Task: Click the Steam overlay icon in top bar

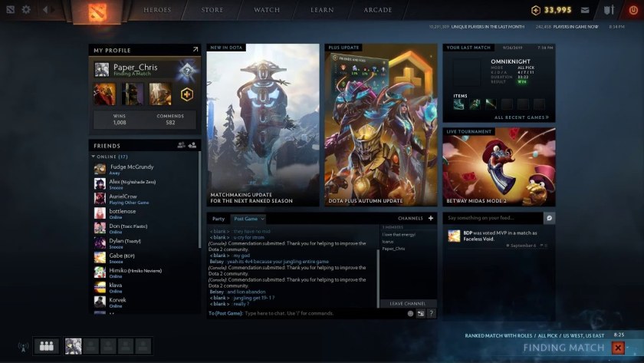Action: [x=10, y=9]
